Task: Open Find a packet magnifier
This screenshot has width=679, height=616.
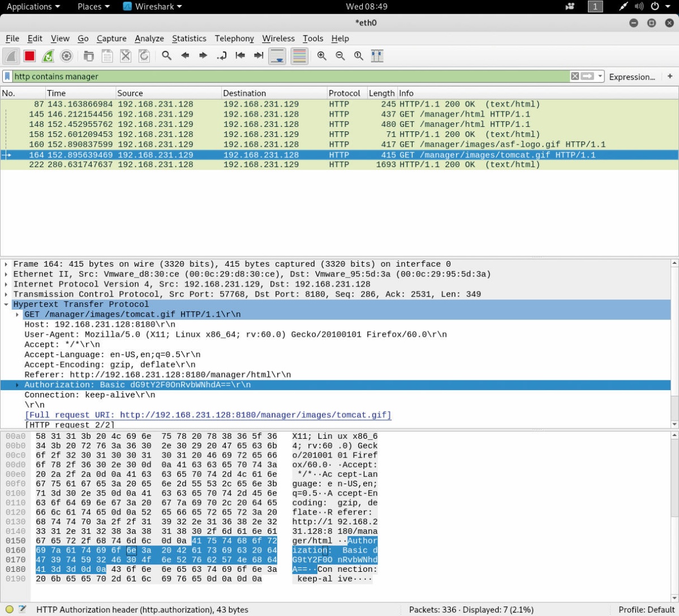Action: pos(167,55)
